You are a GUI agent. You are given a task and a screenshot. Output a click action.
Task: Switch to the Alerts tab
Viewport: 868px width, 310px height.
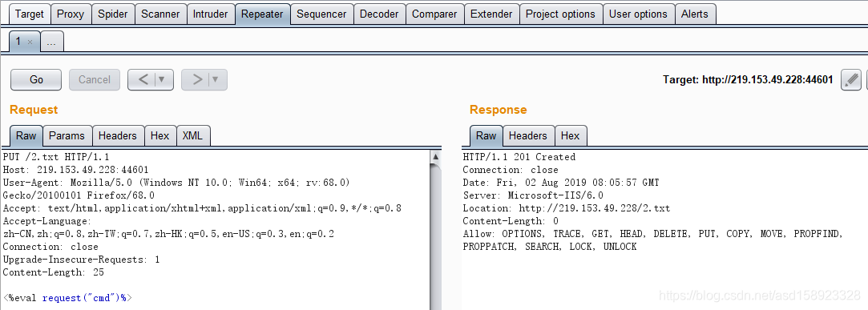click(695, 14)
